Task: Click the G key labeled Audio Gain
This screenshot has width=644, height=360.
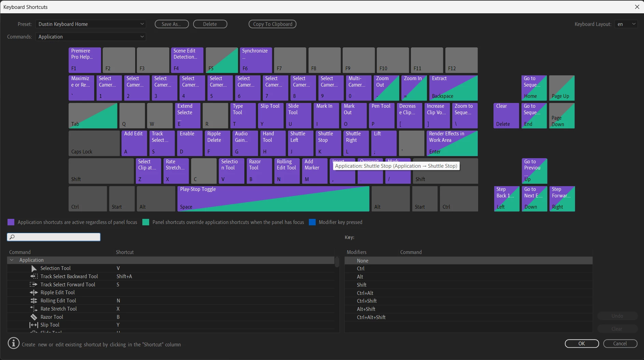Action: 245,143
